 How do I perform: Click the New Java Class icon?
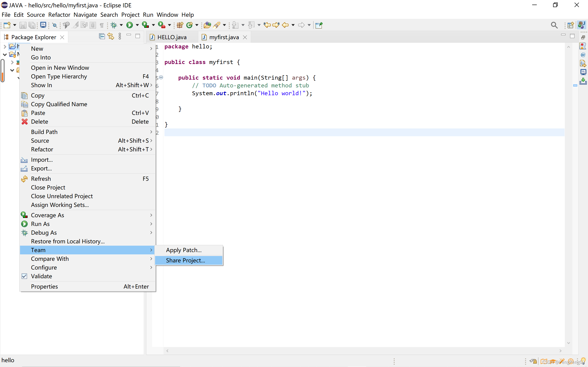click(189, 25)
